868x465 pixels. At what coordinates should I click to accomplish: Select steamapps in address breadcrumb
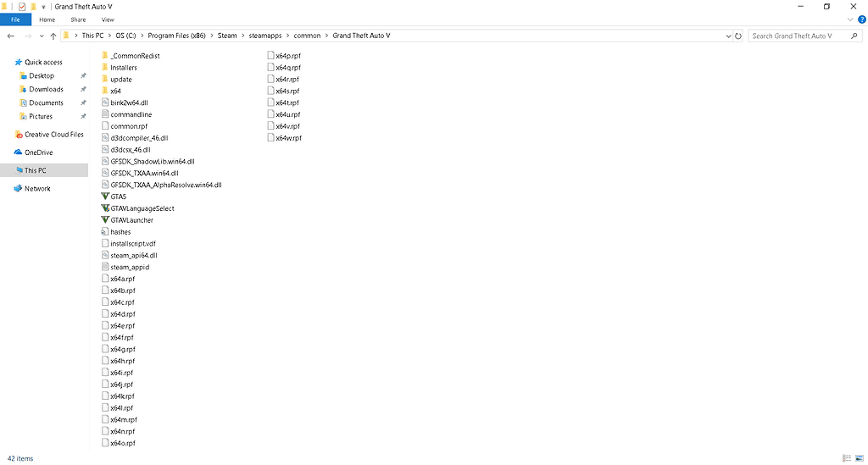[x=265, y=36]
